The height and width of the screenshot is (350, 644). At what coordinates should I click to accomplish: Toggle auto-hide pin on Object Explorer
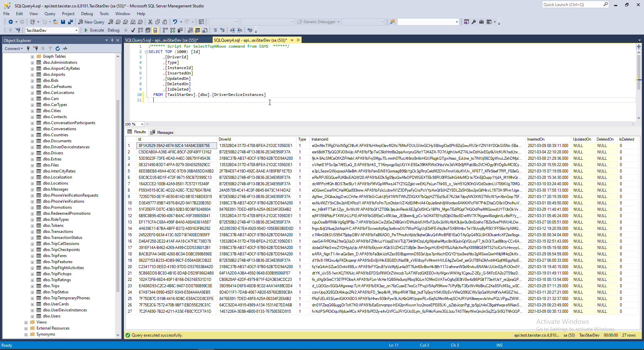(x=112, y=40)
